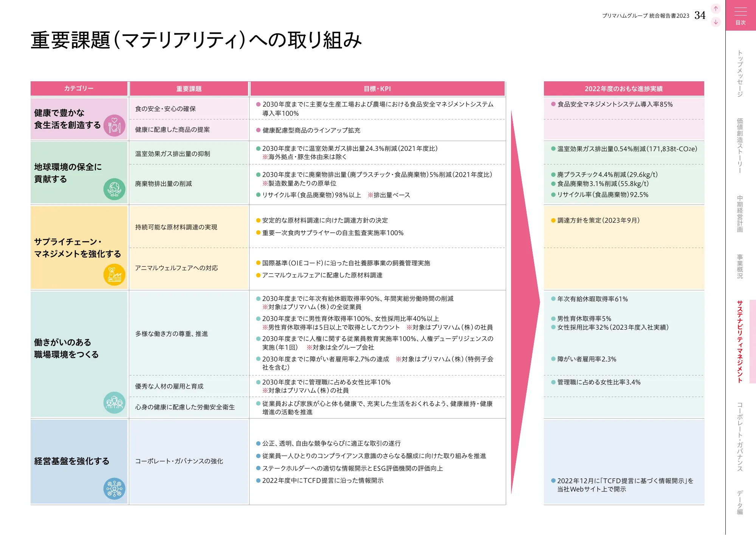This screenshot has width=756, height=535.
Task: Select the 重要課題 table header
Action: click(189, 89)
